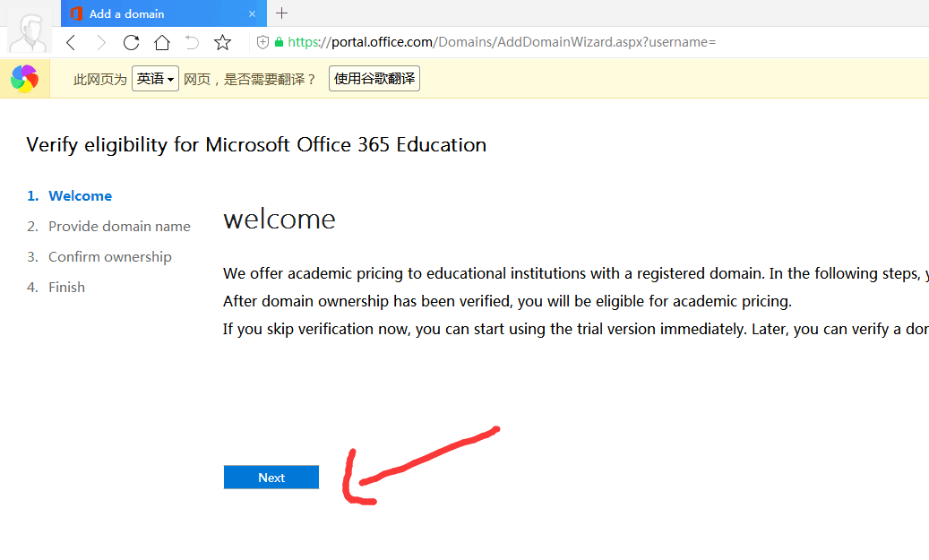This screenshot has height=560, width=929.
Task: Click the browser back arrow
Action: click(x=72, y=42)
